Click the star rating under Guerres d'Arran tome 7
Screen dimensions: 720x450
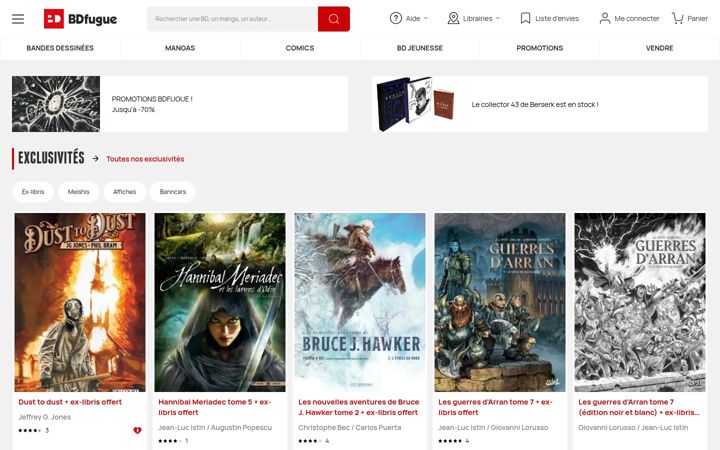tap(450, 441)
